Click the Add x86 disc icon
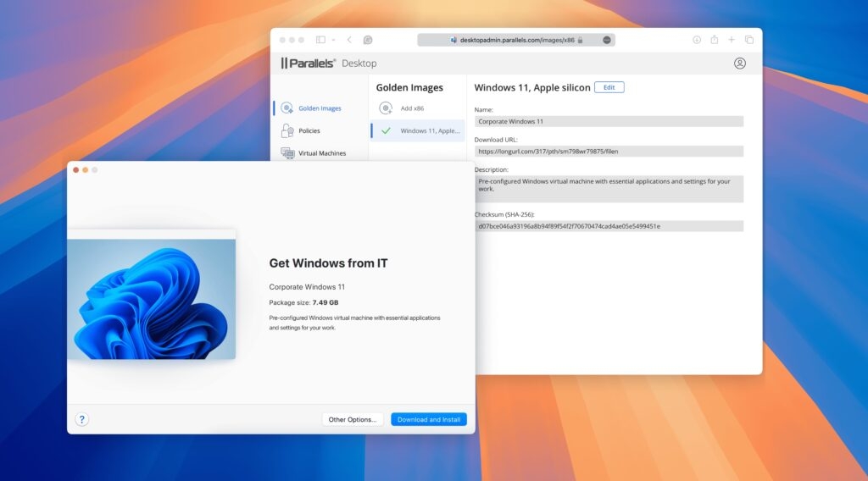 [386, 108]
